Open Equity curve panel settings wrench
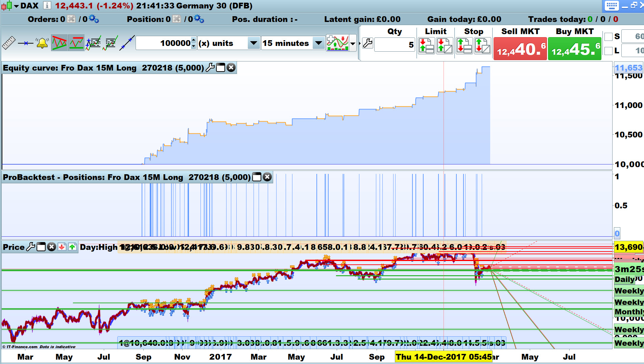 (210, 68)
